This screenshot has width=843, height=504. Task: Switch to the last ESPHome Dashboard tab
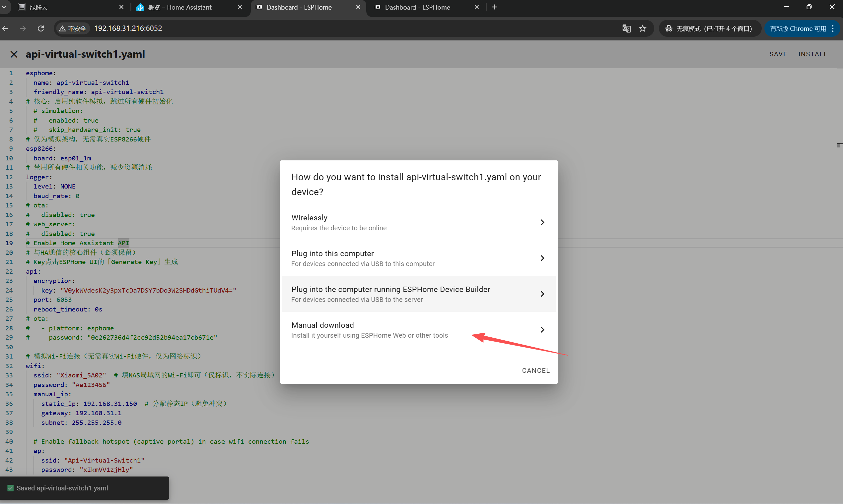click(417, 7)
